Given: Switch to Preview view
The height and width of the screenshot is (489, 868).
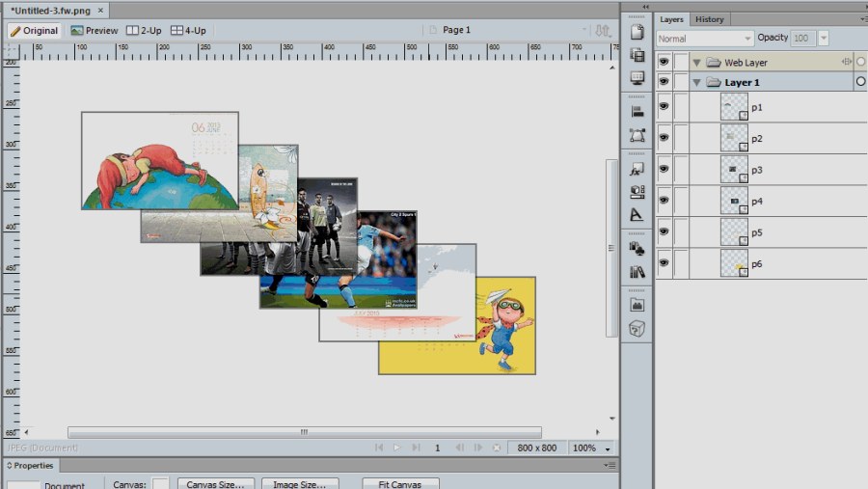Looking at the screenshot, I should [x=95, y=31].
